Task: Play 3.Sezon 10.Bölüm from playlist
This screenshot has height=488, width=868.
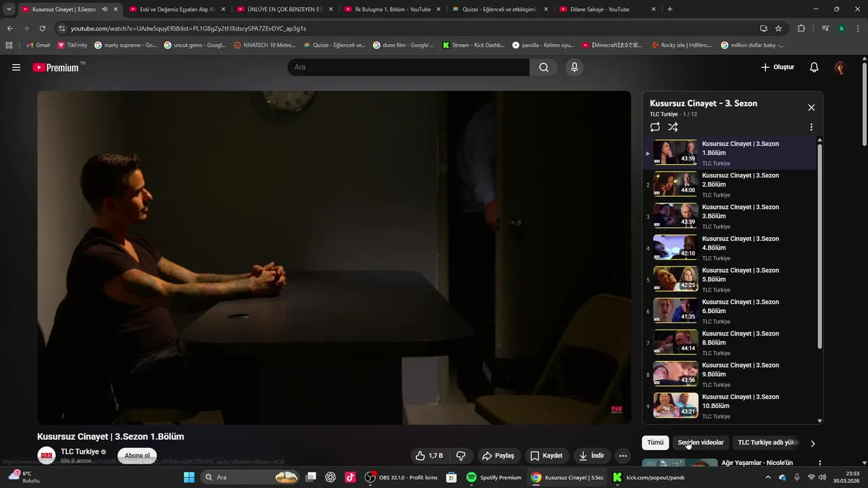Action: tap(729, 406)
